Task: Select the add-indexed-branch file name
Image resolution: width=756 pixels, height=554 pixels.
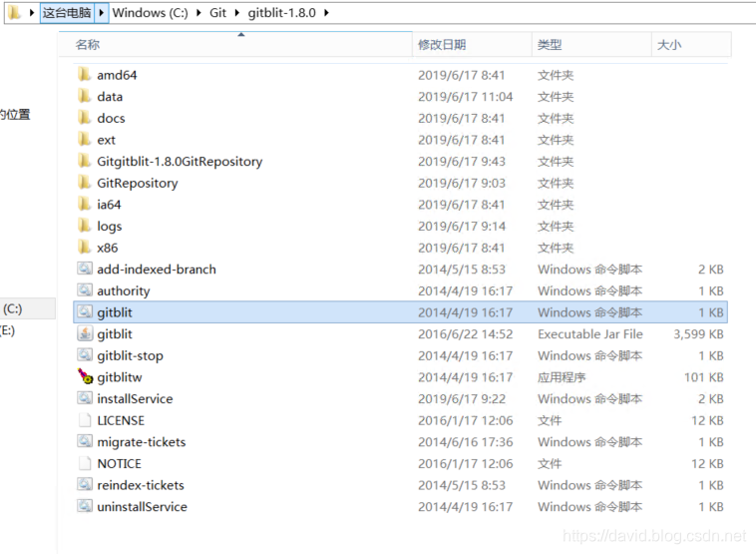Action: click(x=157, y=270)
